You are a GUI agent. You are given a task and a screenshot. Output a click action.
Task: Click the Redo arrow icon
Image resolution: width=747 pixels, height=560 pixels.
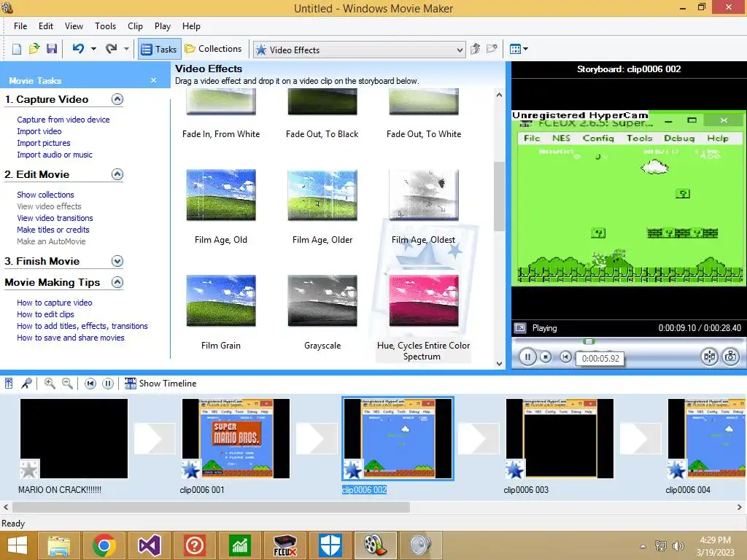pos(111,49)
